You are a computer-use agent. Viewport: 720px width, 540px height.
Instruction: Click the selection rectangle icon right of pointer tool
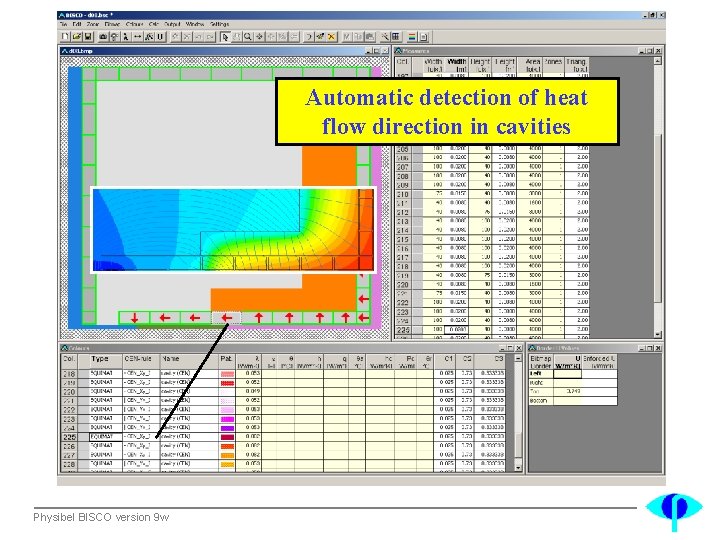pyautogui.click(x=236, y=37)
